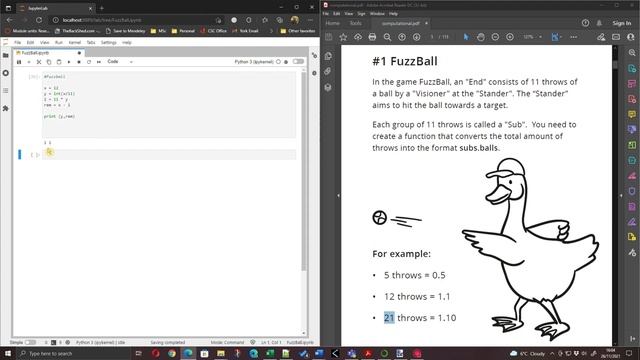Star the PDF file with the bookmark star icon
640x360 pixels.
tap(343, 37)
